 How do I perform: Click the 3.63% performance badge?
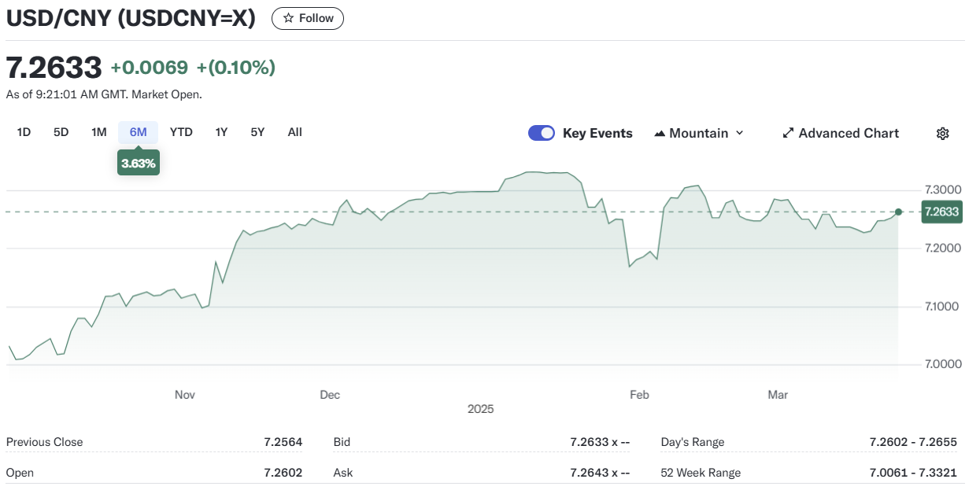(x=139, y=164)
